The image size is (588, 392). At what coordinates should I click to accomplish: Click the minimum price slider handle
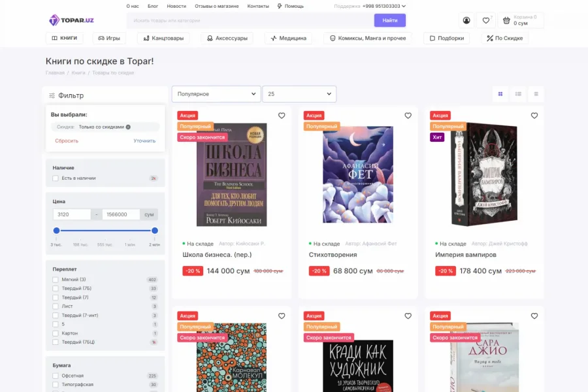click(57, 231)
